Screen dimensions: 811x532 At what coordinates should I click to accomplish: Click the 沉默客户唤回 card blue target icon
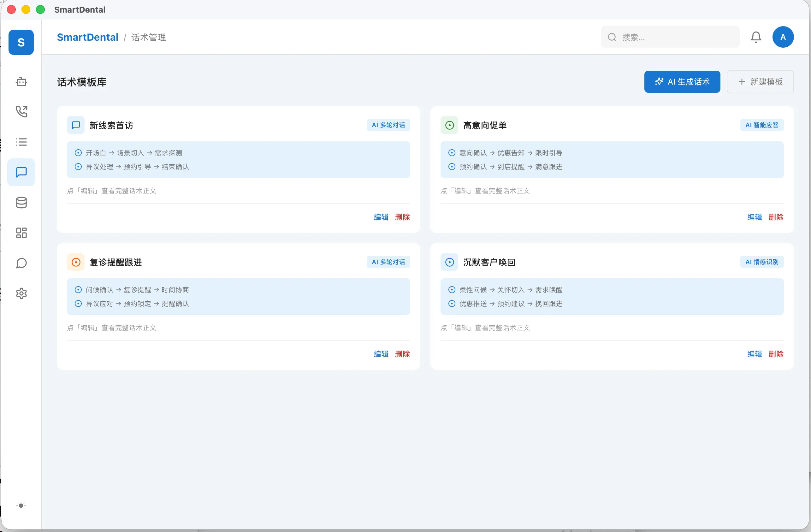[x=449, y=262]
